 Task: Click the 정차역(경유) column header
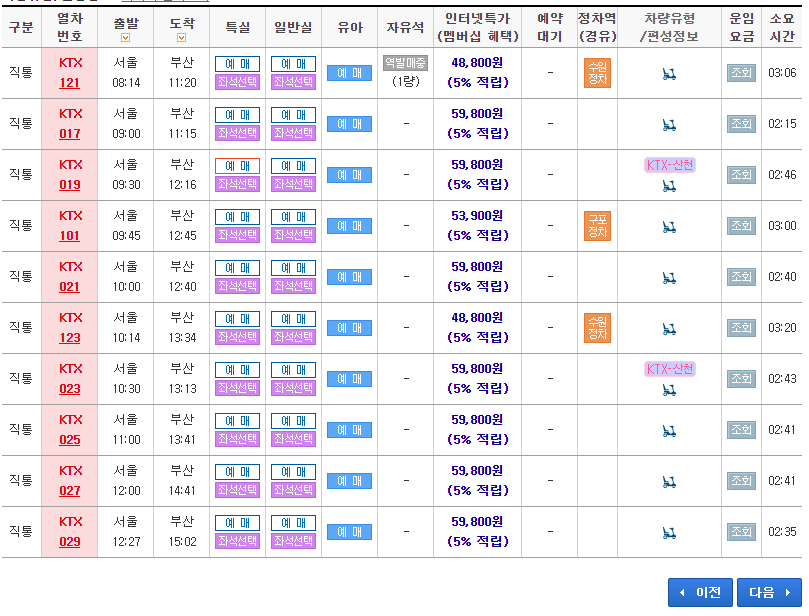[597, 27]
